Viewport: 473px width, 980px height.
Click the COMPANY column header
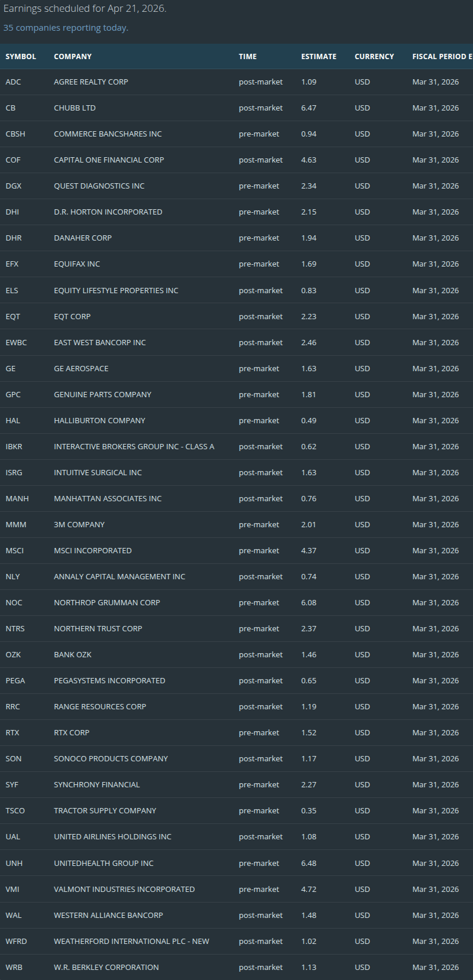pyautogui.click(x=73, y=57)
